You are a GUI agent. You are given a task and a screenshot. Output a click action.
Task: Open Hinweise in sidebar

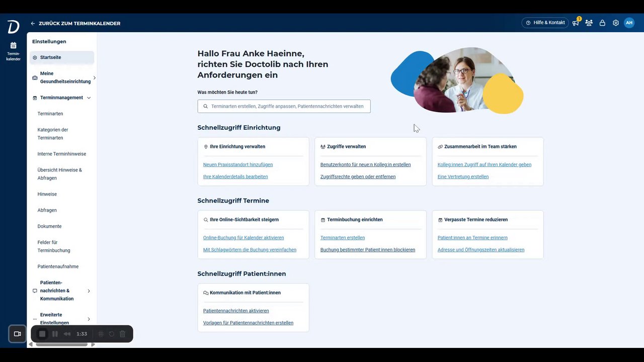(x=47, y=194)
